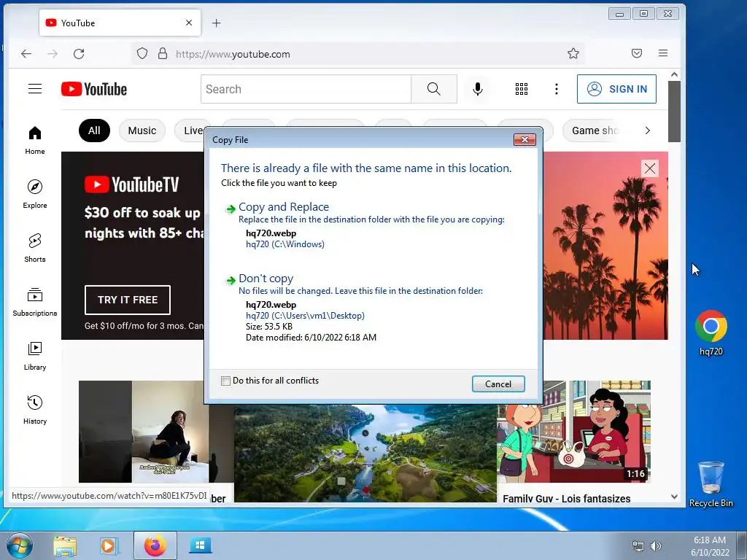Viewport: 747px width, 560px height.
Task: Open Windows Explorer from taskbar
Action: coord(65,545)
